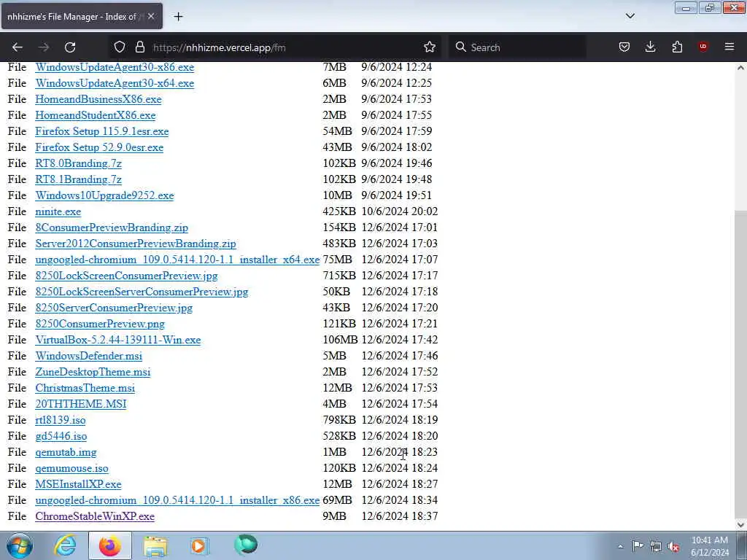The image size is (747, 560).
Task: Download ungoogled-chromium x86 installer
Action: (x=177, y=500)
